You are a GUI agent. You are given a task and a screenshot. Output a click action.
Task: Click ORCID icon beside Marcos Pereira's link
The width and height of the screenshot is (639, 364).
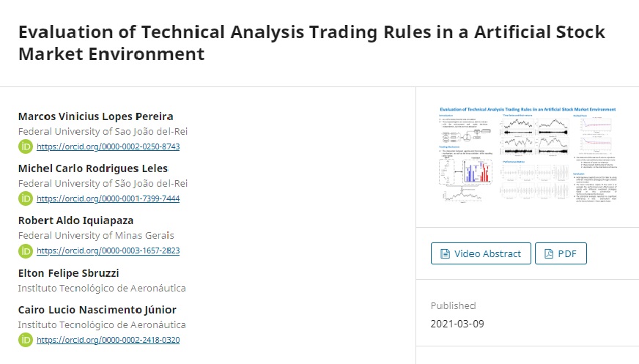(x=26, y=146)
